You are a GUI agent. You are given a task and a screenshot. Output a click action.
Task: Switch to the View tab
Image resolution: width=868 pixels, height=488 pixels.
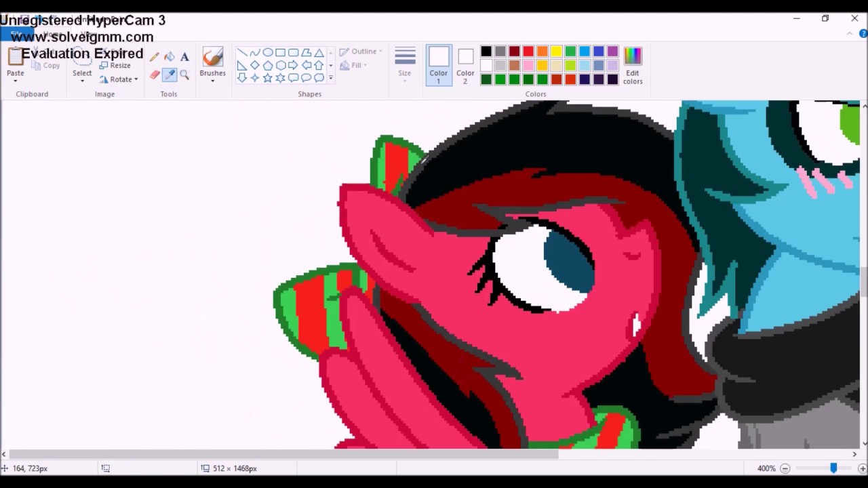pos(87,34)
